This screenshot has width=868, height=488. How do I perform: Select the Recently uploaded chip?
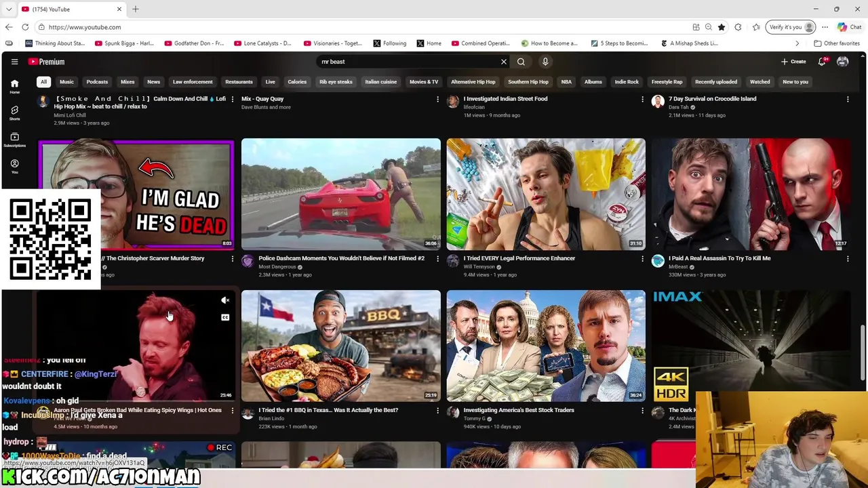715,82
